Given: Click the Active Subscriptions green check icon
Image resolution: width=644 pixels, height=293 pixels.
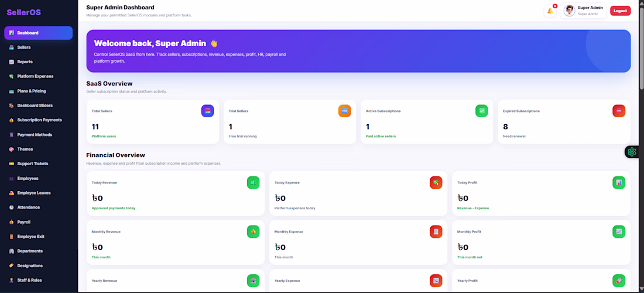Looking at the screenshot, I should pos(482,111).
